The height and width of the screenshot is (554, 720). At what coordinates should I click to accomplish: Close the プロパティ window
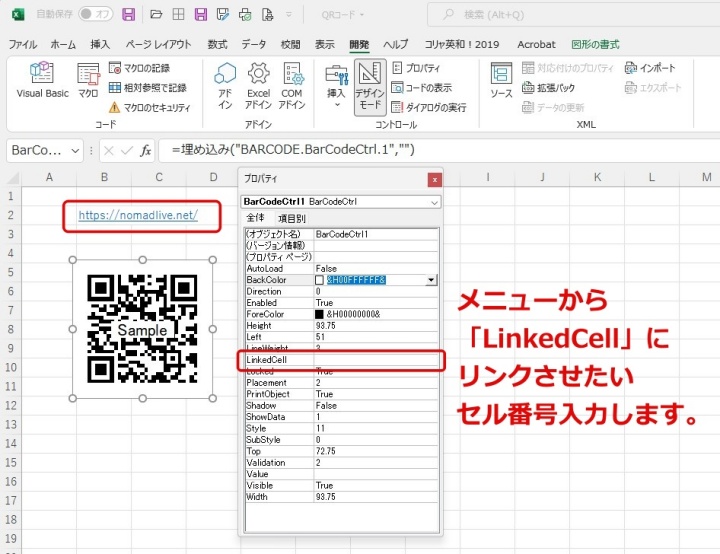tap(434, 180)
